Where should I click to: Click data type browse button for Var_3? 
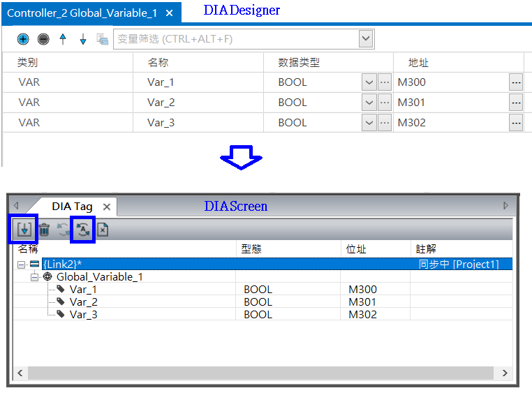[x=385, y=123]
